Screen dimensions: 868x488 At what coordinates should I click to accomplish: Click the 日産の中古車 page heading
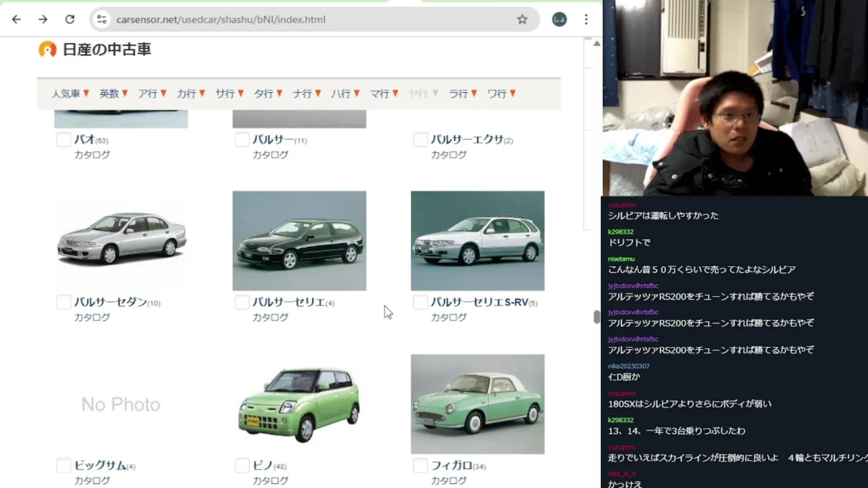[106, 49]
